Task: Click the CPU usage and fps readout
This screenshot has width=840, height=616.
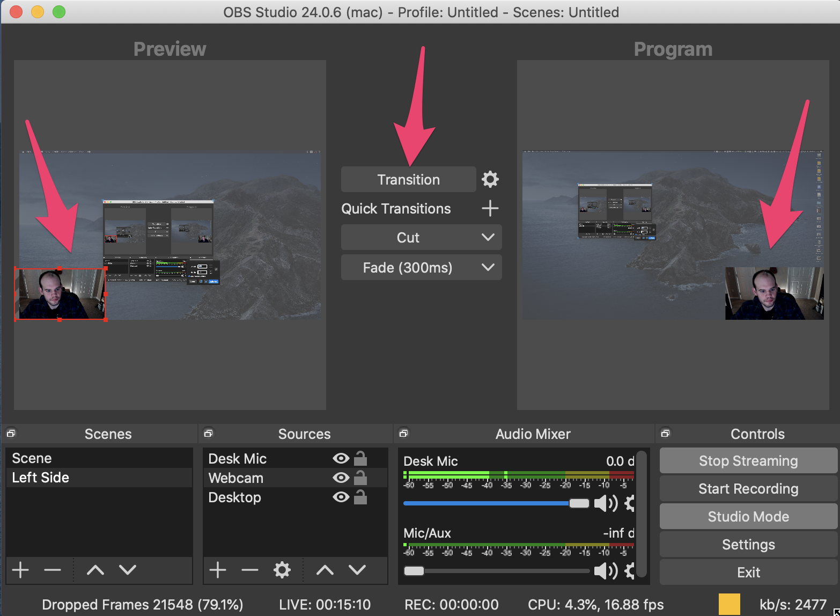Action: pos(595,604)
